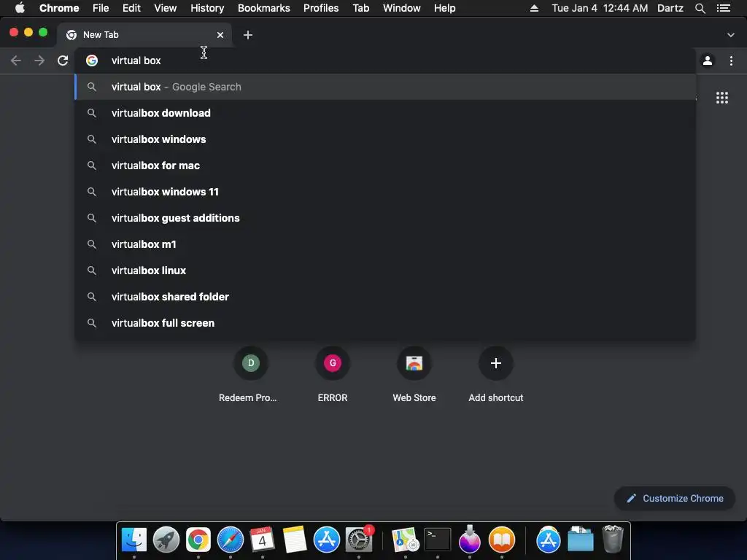Click the browser forward arrow

pos(39,61)
